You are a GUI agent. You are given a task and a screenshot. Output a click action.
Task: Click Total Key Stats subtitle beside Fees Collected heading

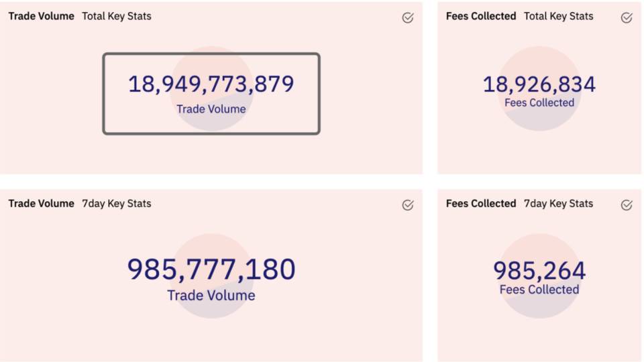[x=559, y=16]
